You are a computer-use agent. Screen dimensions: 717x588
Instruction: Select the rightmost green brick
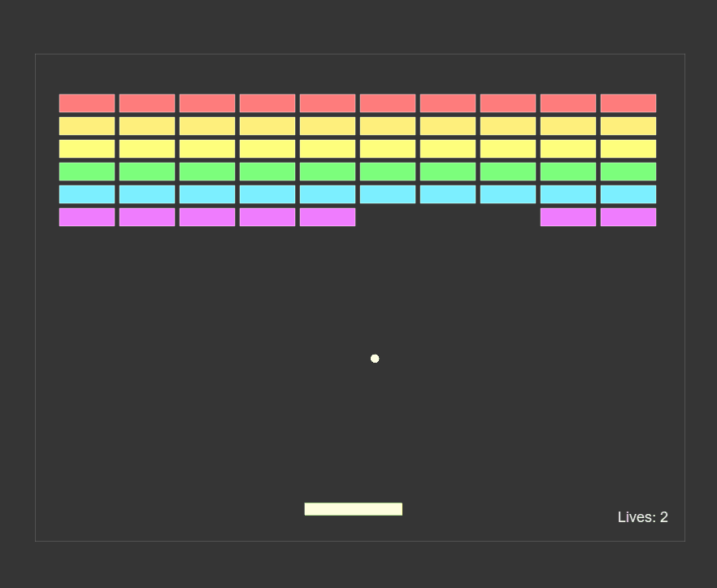[x=628, y=172]
